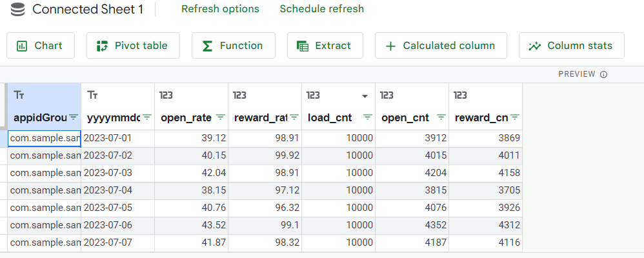Open Schedule refresh
The width and height of the screenshot is (644, 258).
click(321, 9)
